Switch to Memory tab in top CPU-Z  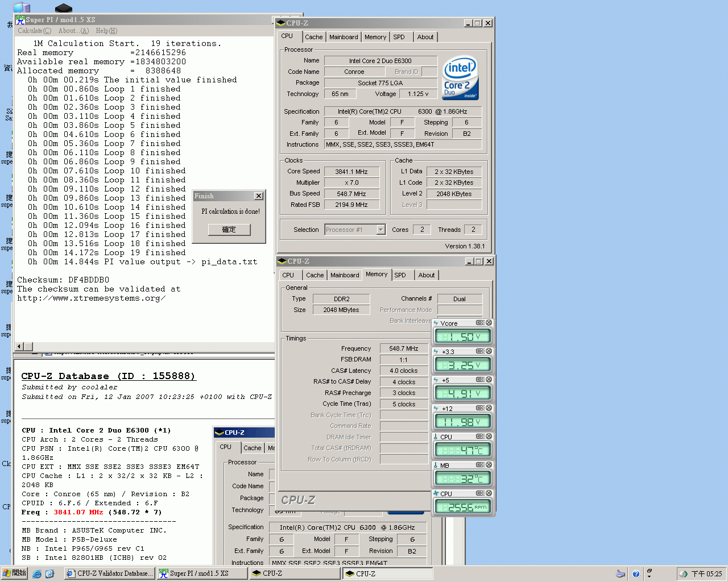click(x=375, y=37)
